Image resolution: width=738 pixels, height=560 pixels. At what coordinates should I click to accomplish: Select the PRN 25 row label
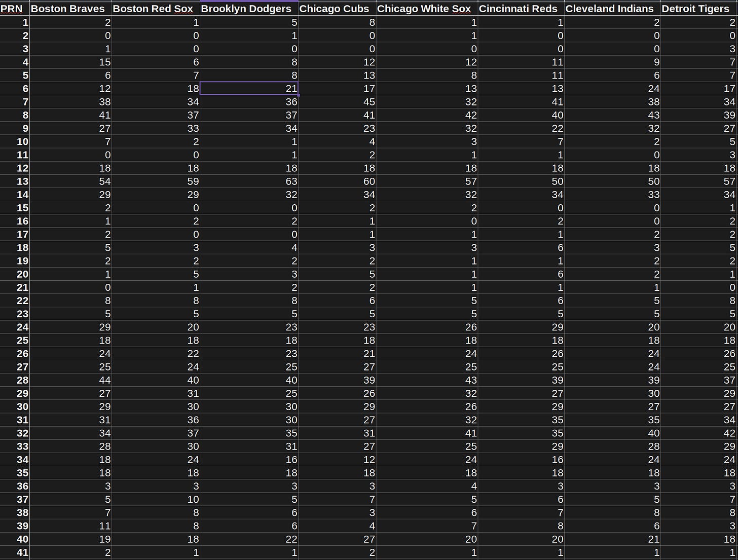(x=15, y=340)
